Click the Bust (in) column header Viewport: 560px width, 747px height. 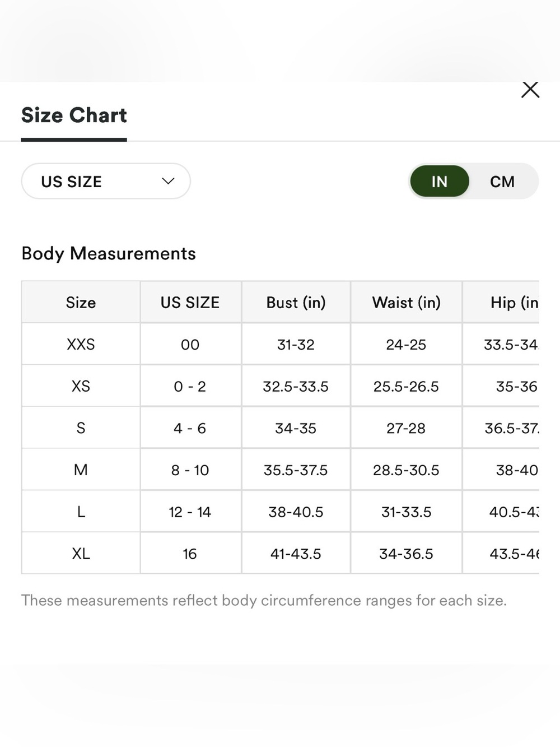(x=296, y=302)
